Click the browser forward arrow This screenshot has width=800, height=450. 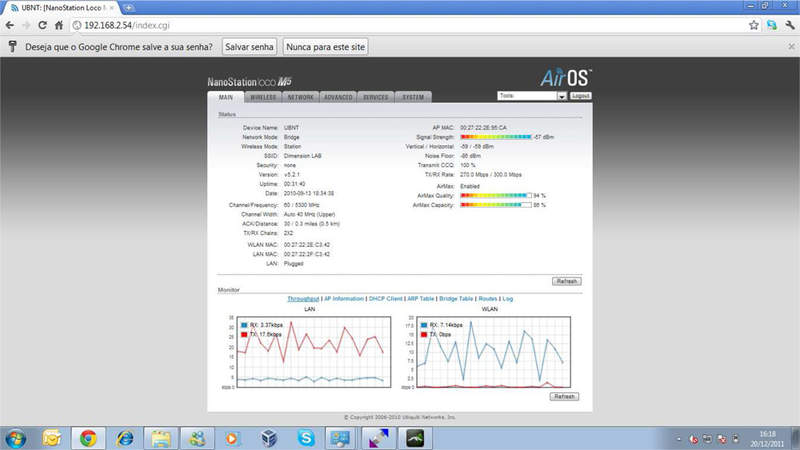pyautogui.click(x=26, y=25)
